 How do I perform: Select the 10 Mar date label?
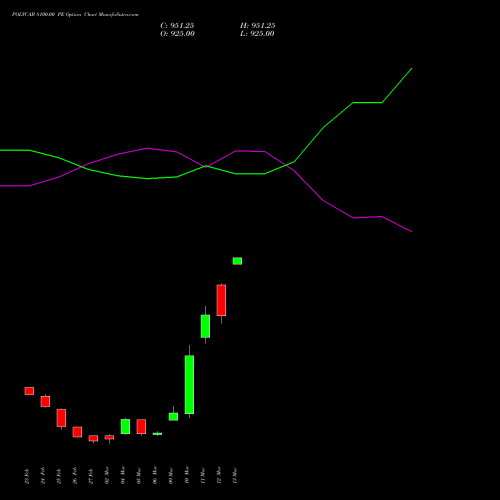click(x=187, y=475)
